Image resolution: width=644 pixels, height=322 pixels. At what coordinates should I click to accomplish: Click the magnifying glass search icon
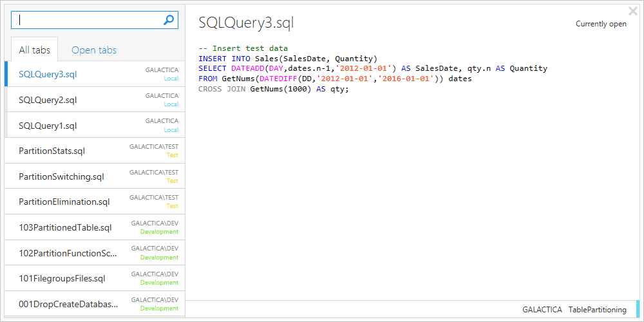[x=169, y=20]
